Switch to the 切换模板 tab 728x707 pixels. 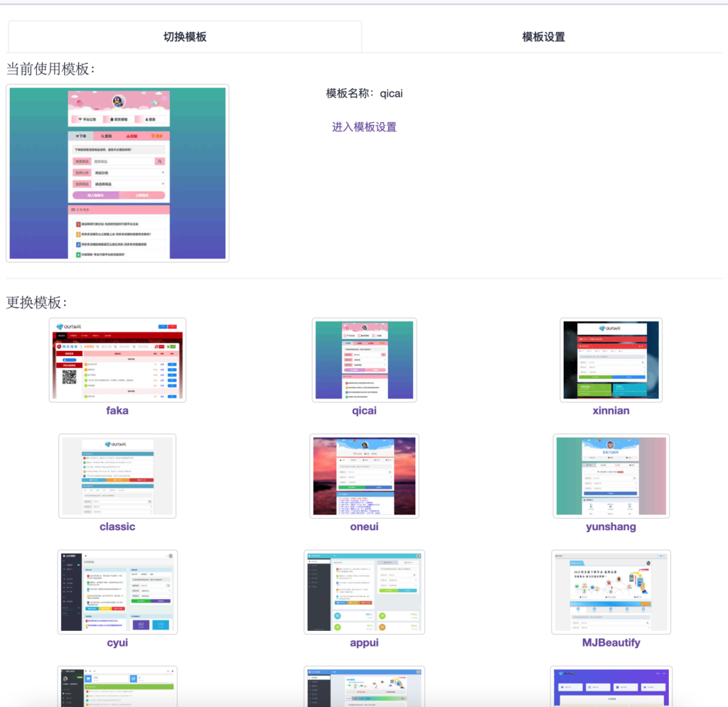185,37
